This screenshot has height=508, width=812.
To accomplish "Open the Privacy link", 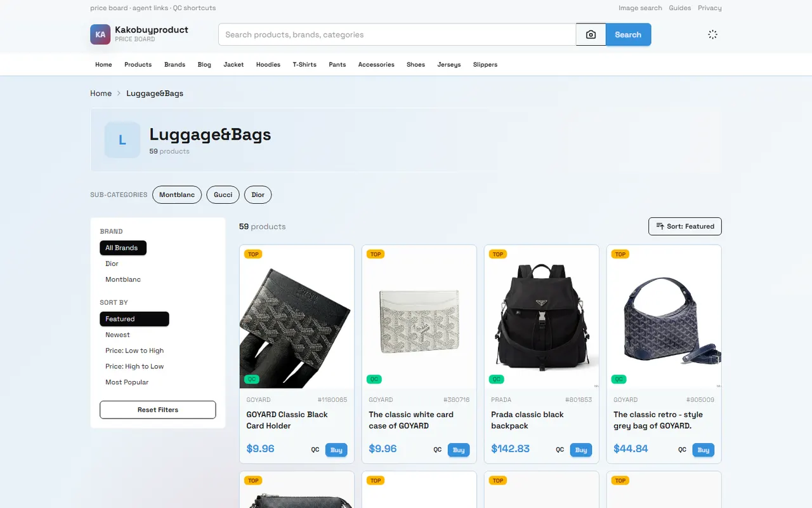I will pos(710,8).
